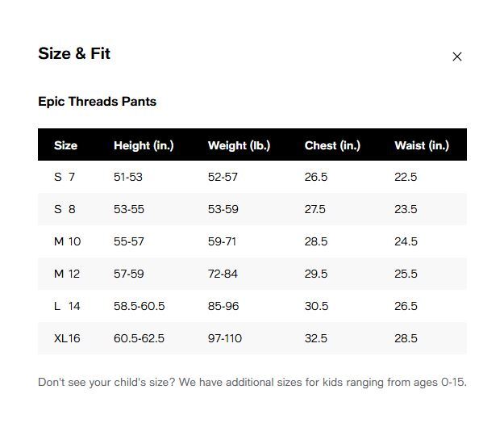Image resolution: width=504 pixels, height=444 pixels.
Task: Click the Size & Fit title
Action: coord(74,53)
